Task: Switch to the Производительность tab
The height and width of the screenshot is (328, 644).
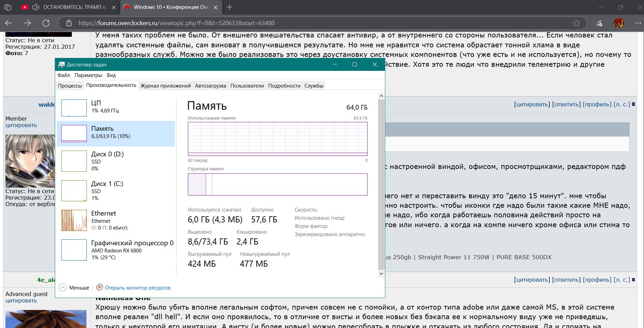Action: pos(111,85)
